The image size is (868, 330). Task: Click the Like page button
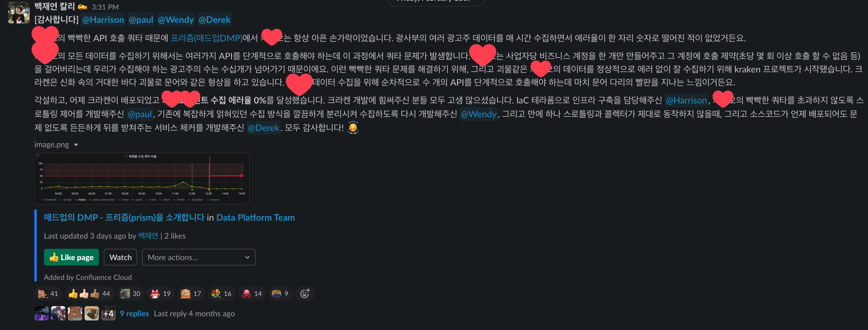[71, 257]
